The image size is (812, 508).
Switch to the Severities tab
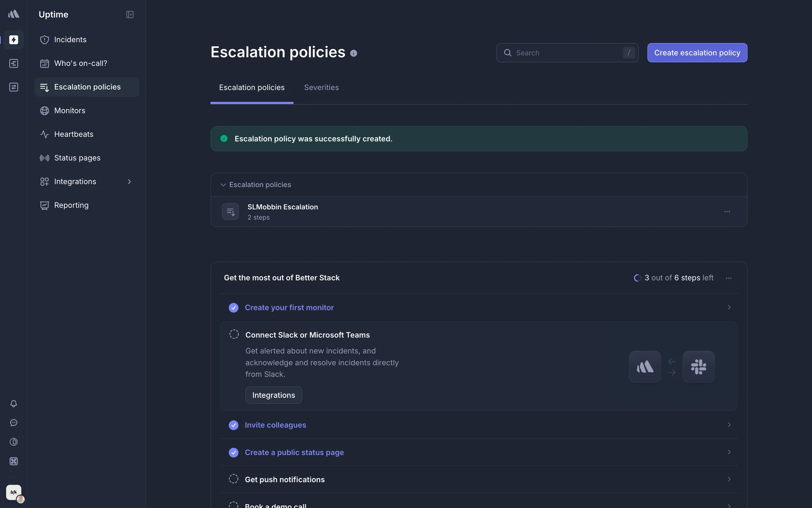coord(321,88)
